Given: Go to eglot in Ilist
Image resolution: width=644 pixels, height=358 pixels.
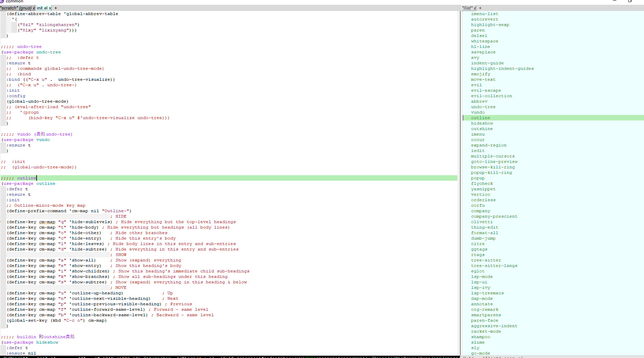Looking at the screenshot, I should point(478,271).
